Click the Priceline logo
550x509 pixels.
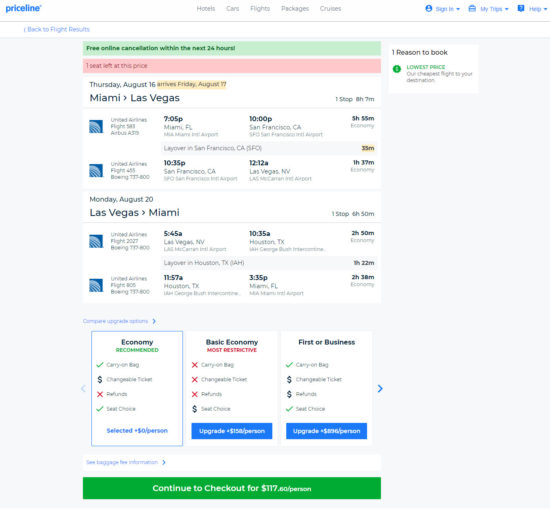[x=24, y=8]
